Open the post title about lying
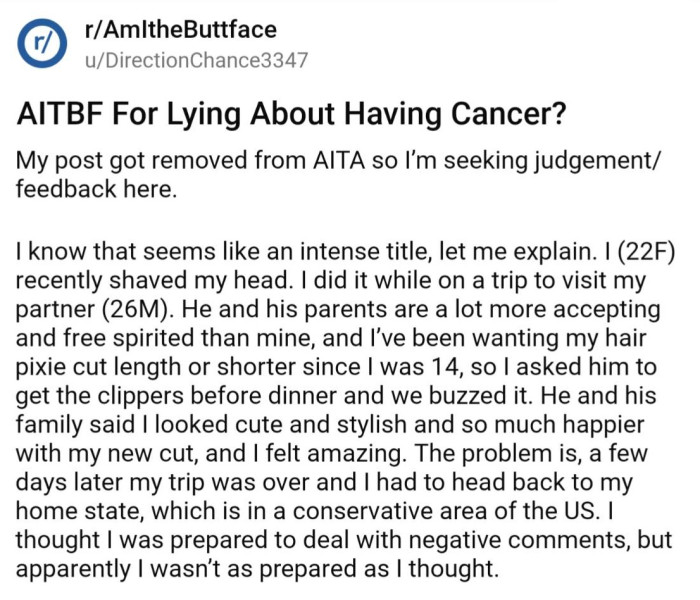 (x=292, y=114)
